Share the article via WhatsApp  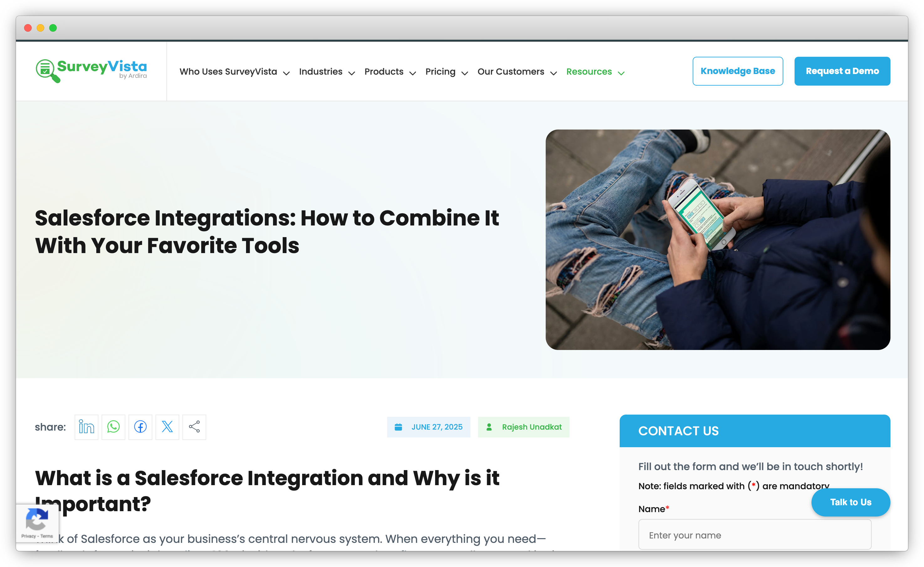click(x=113, y=427)
